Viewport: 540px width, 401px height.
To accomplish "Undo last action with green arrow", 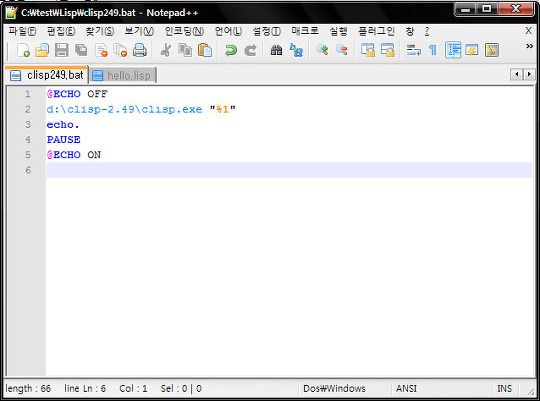I will point(231,50).
